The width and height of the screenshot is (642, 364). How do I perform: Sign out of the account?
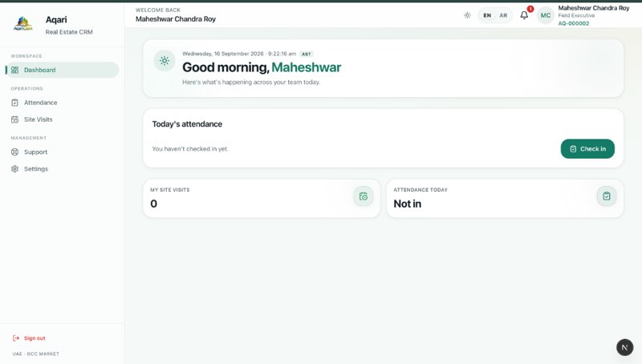point(29,338)
